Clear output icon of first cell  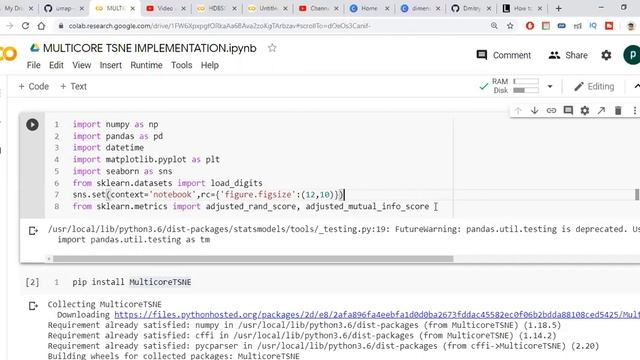[33, 231]
